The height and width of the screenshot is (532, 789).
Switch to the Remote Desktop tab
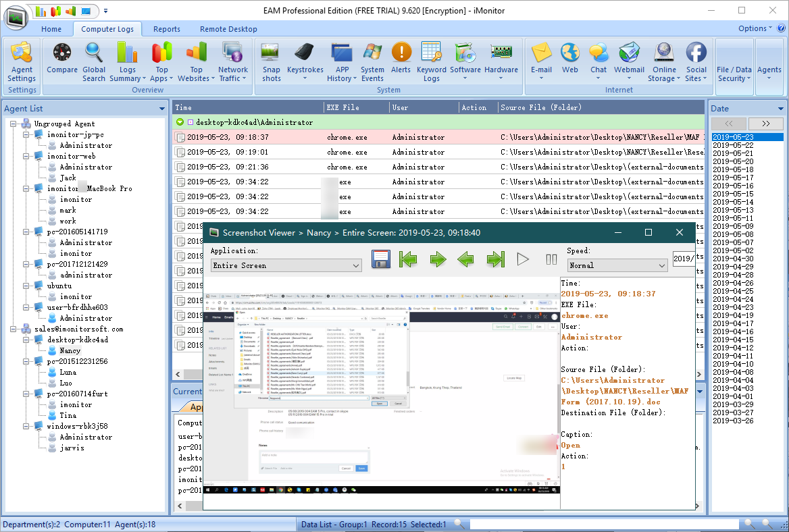point(228,29)
